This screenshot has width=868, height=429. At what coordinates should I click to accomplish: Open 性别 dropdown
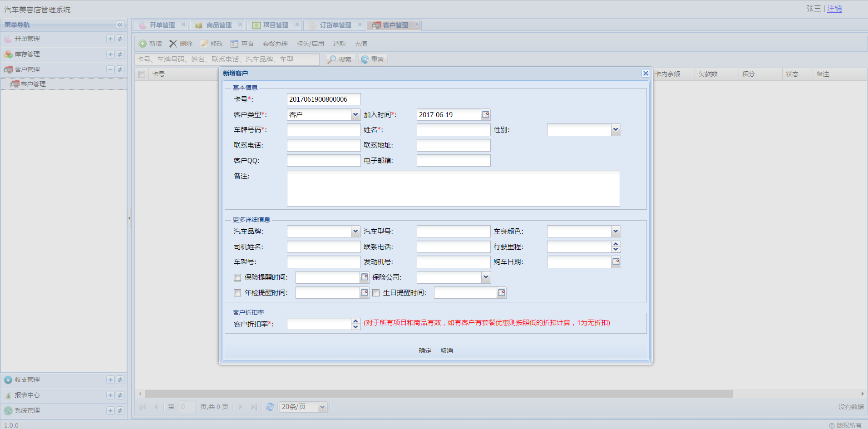[x=616, y=130]
